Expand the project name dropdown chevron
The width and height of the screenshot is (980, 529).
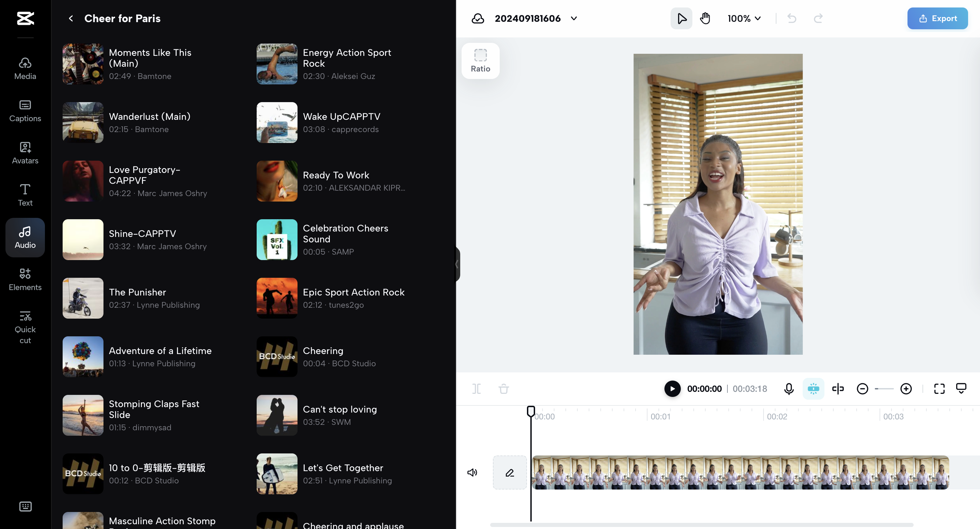click(574, 18)
